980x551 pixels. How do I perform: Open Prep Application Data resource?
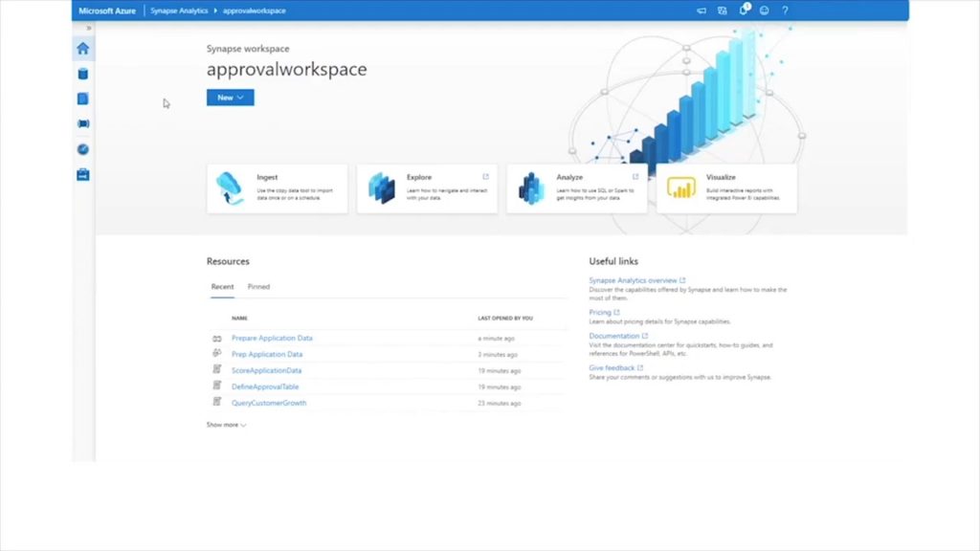(x=267, y=354)
